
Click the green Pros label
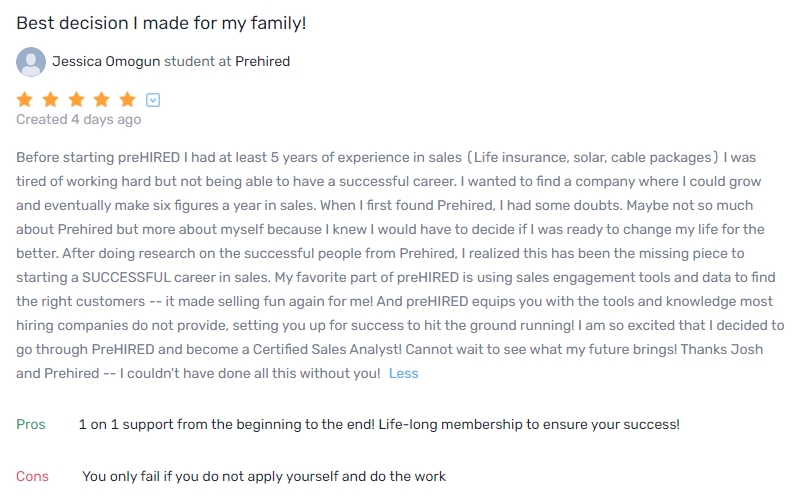(x=31, y=424)
